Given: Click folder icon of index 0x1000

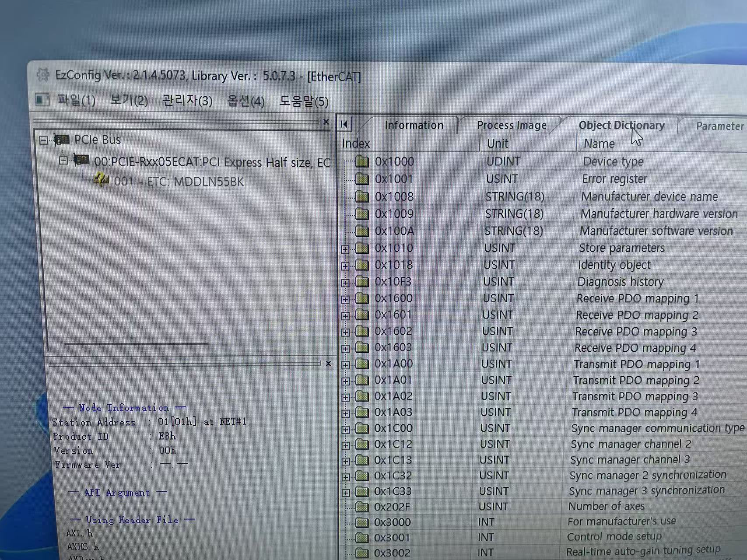Looking at the screenshot, I should click(362, 161).
